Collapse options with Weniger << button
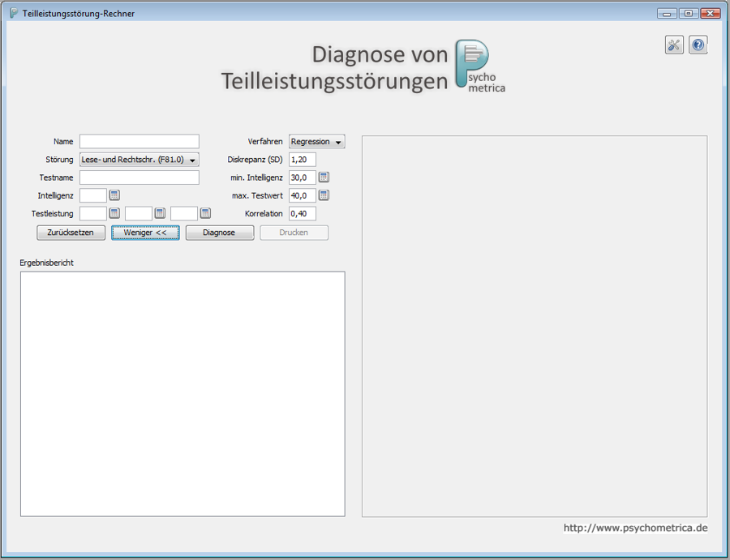Viewport: 730px width, 560px height. click(145, 233)
